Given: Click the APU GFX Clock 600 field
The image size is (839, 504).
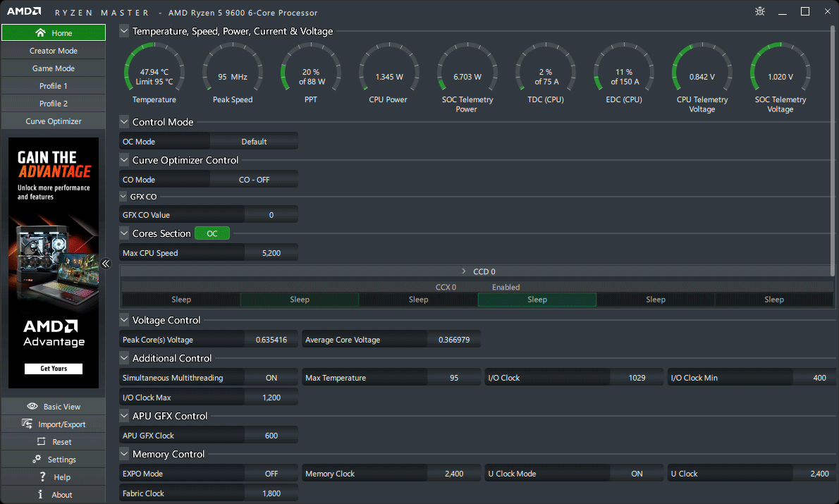Looking at the screenshot, I should (271, 436).
